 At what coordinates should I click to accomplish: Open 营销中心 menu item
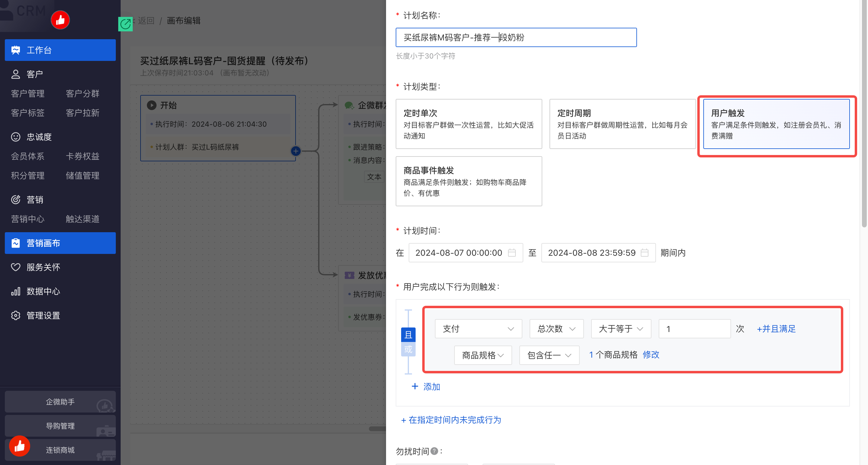pyautogui.click(x=28, y=219)
